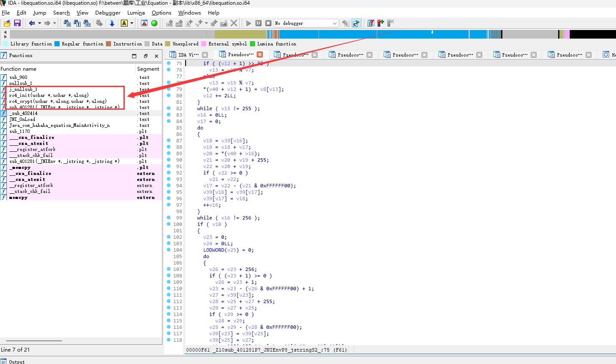The height and width of the screenshot is (364, 616).
Task: Select sub_960 in the functions list
Action: coord(18,77)
